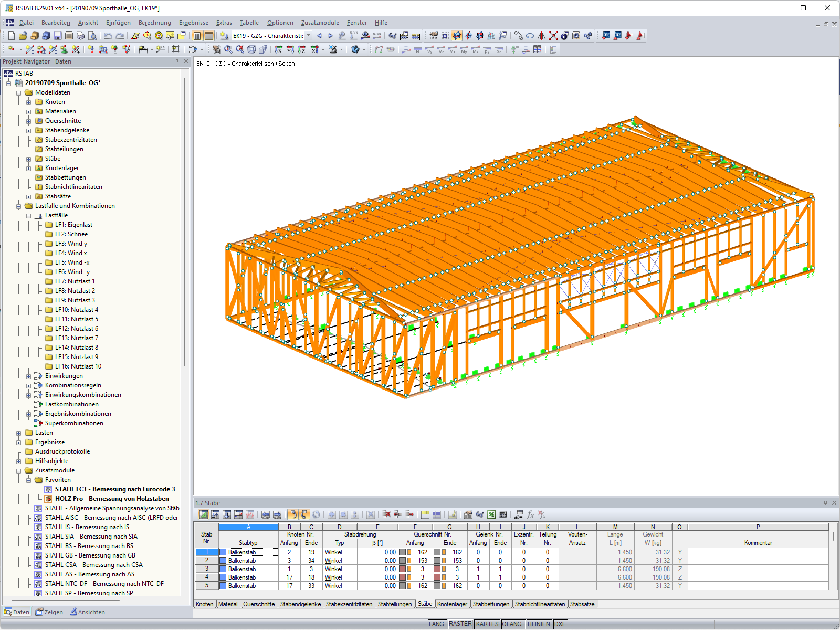The image size is (840, 630).
Task: Expand the Ergebnisse tree node
Action: tap(19, 442)
